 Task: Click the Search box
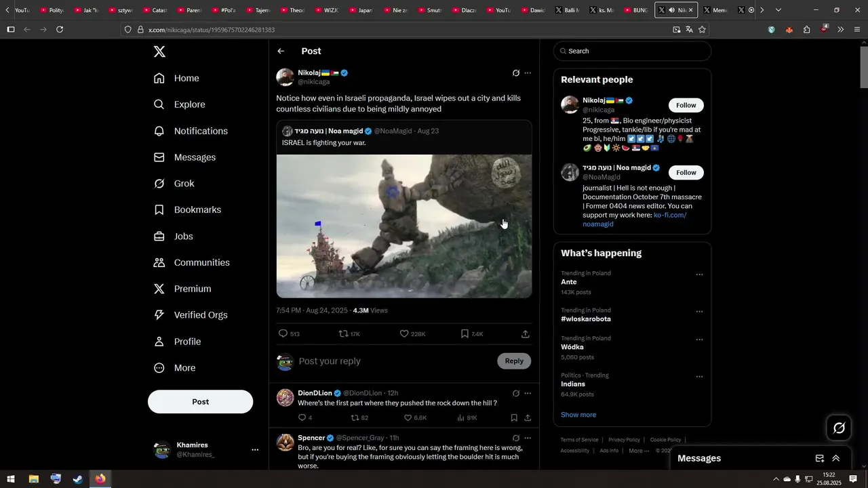coord(632,51)
